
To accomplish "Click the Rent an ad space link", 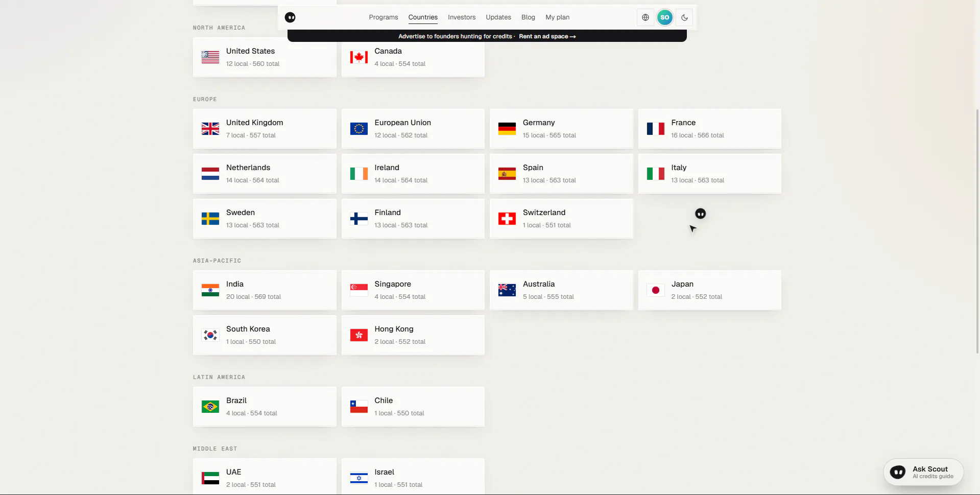I will pos(547,36).
